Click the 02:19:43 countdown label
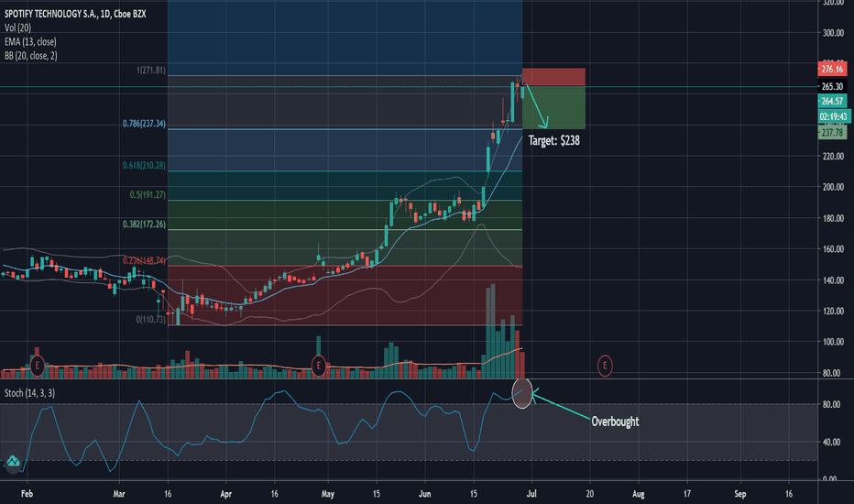The height and width of the screenshot is (504, 854). (x=834, y=116)
